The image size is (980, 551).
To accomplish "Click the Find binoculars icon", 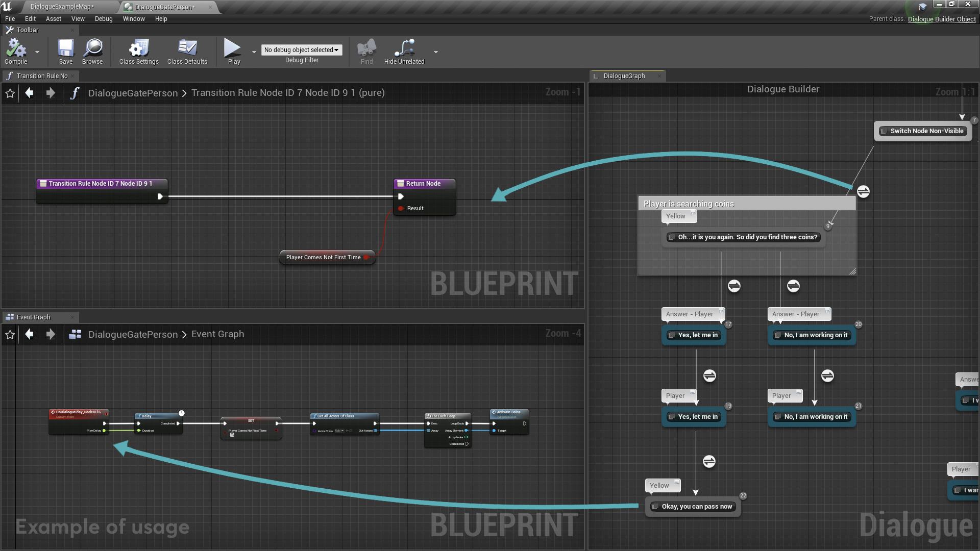I will [366, 49].
